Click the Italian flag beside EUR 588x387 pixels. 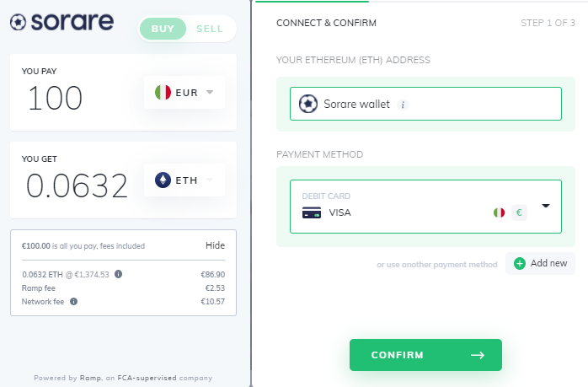coord(163,93)
